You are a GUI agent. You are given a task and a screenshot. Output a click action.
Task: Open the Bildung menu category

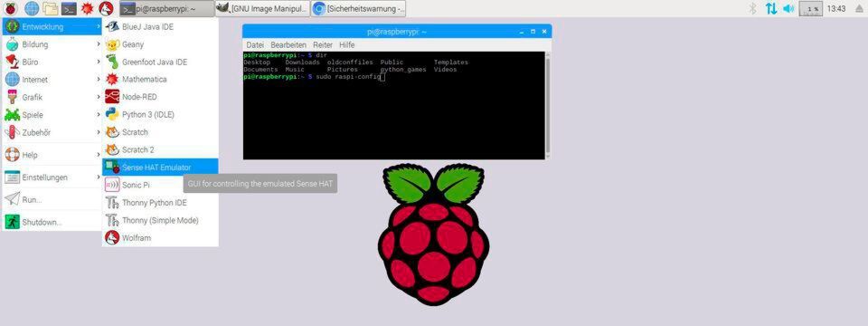click(x=52, y=44)
